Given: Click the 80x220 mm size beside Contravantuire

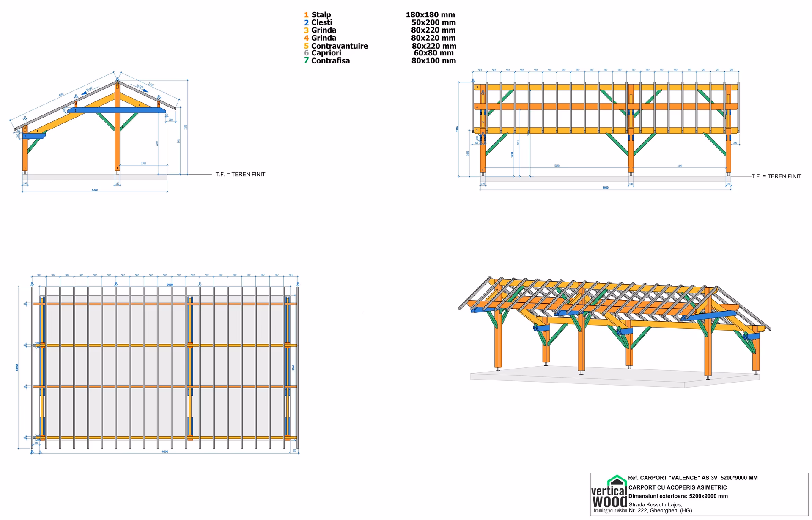Looking at the screenshot, I should coord(434,46).
